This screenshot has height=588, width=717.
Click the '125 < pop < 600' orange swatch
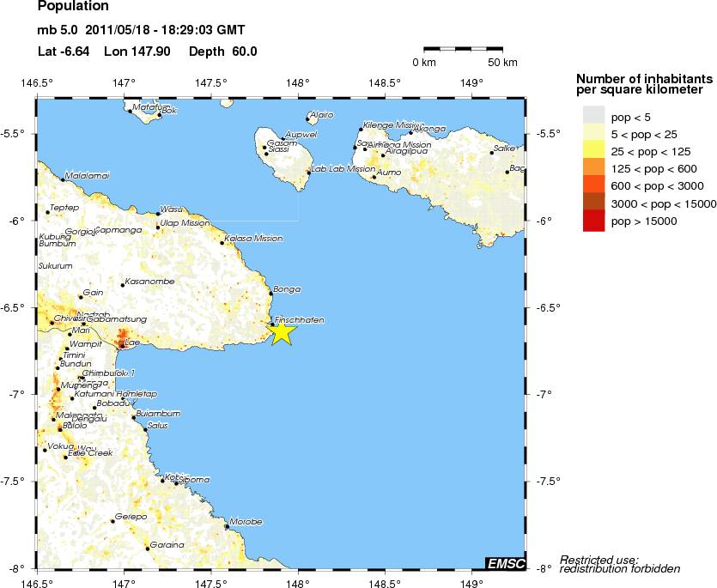pyautogui.click(x=593, y=168)
